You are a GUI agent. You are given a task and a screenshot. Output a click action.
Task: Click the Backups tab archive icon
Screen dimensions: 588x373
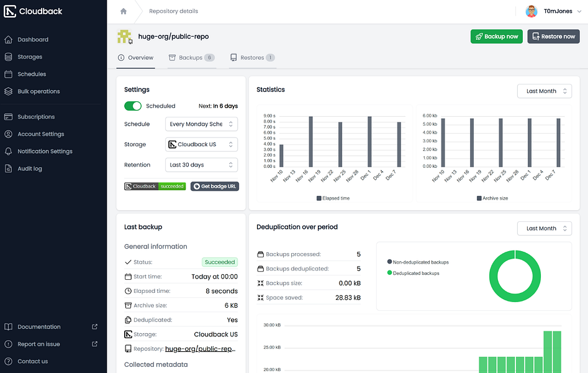(x=172, y=57)
